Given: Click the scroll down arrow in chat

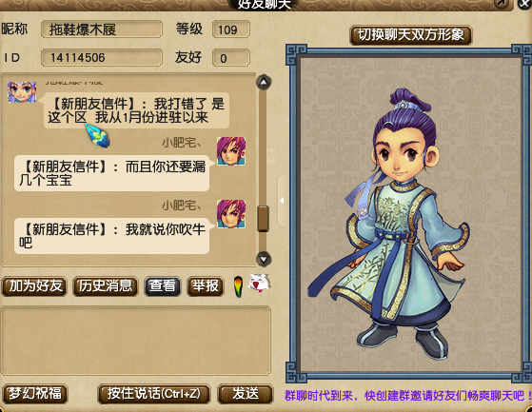Looking at the screenshot, I should pyautogui.click(x=264, y=259).
